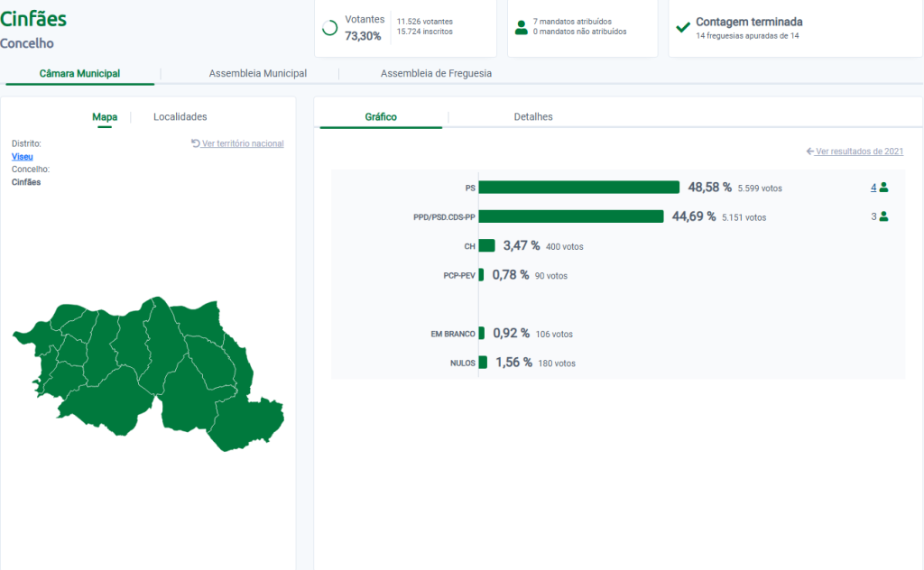Open the Viseu district link

(x=23, y=156)
